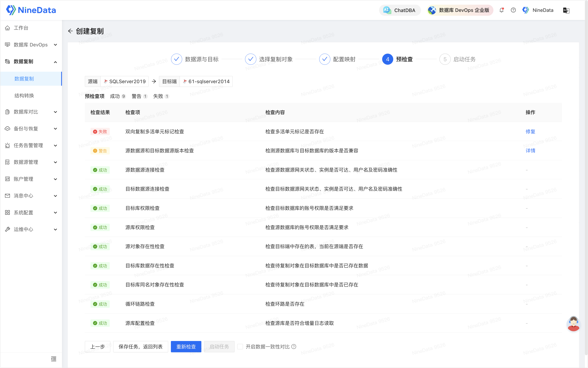
Task: Open 结构转换 in the sidebar
Action: [x=24, y=95]
